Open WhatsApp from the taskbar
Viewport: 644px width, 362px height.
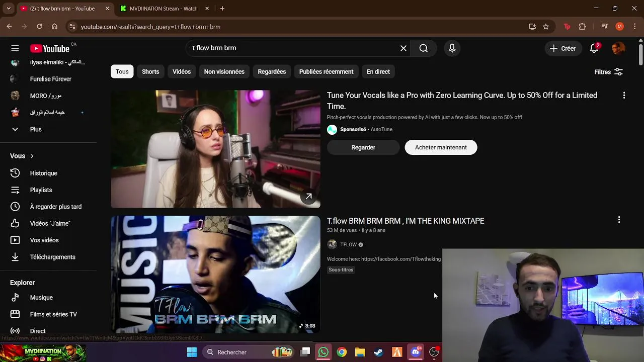coord(324,352)
